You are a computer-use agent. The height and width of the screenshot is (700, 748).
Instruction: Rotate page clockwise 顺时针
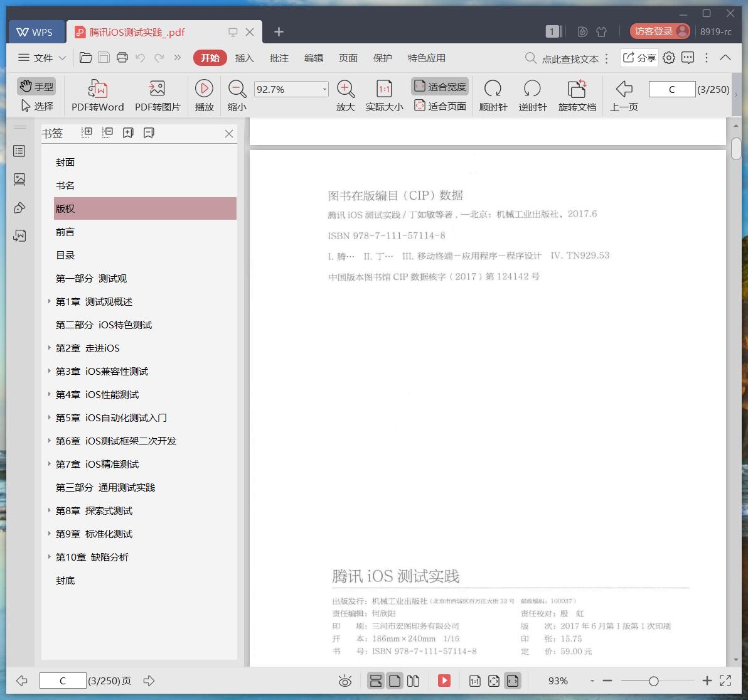pyautogui.click(x=493, y=95)
